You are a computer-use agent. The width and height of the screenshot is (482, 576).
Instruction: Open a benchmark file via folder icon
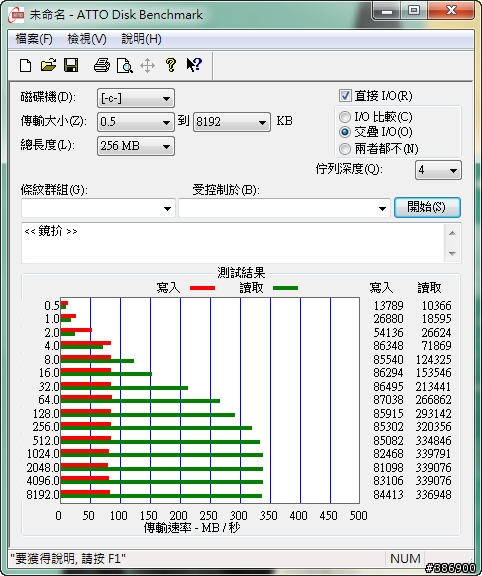coord(48,65)
